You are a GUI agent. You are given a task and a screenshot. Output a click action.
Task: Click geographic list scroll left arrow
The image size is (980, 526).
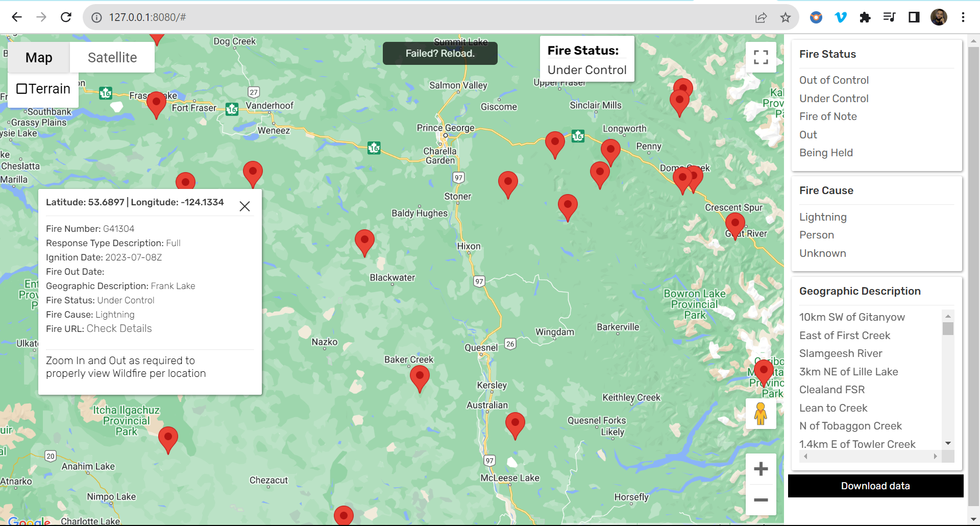(805, 457)
